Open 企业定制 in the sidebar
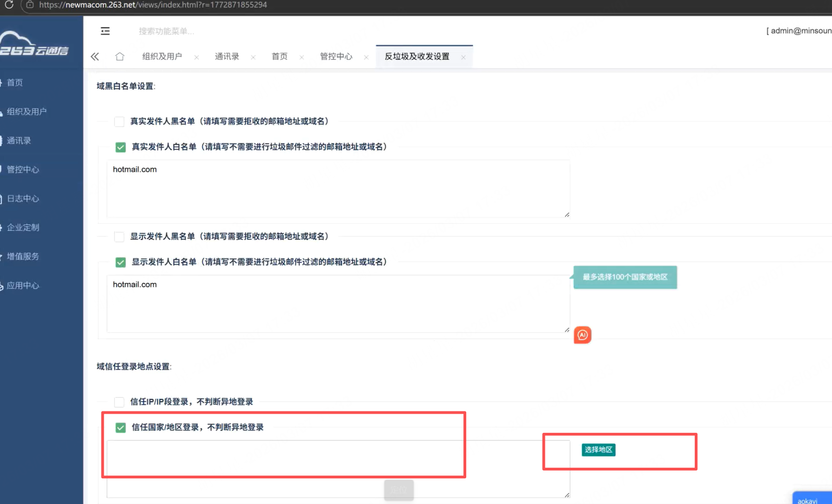This screenshot has height=504, width=832. coord(23,228)
